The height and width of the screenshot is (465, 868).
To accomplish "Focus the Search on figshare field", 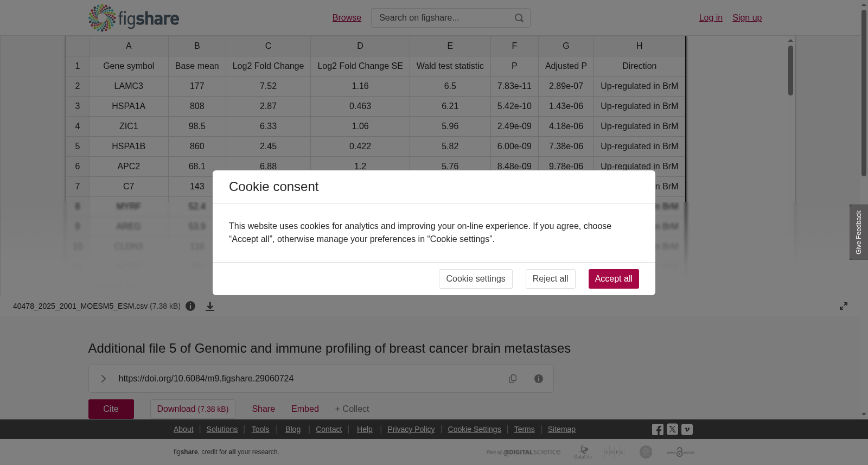I will pyautogui.click(x=442, y=18).
